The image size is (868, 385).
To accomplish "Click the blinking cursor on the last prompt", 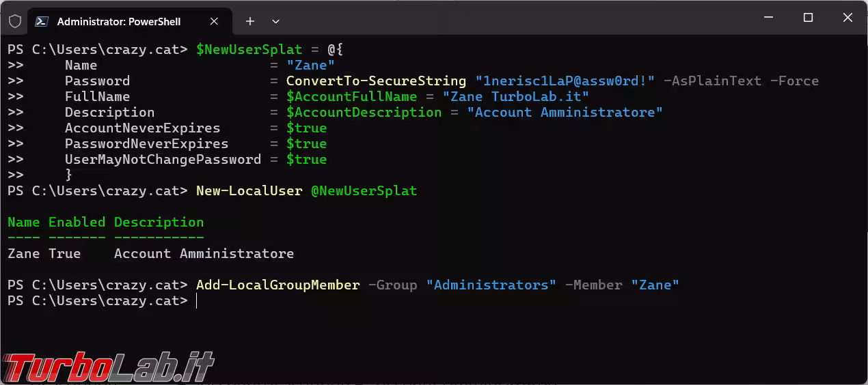I will (x=197, y=301).
